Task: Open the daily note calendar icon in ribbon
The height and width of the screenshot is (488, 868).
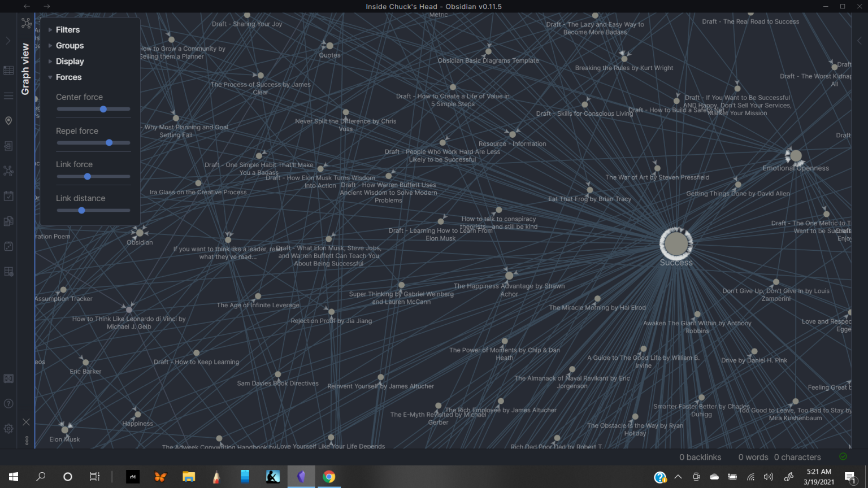Action: [8, 196]
